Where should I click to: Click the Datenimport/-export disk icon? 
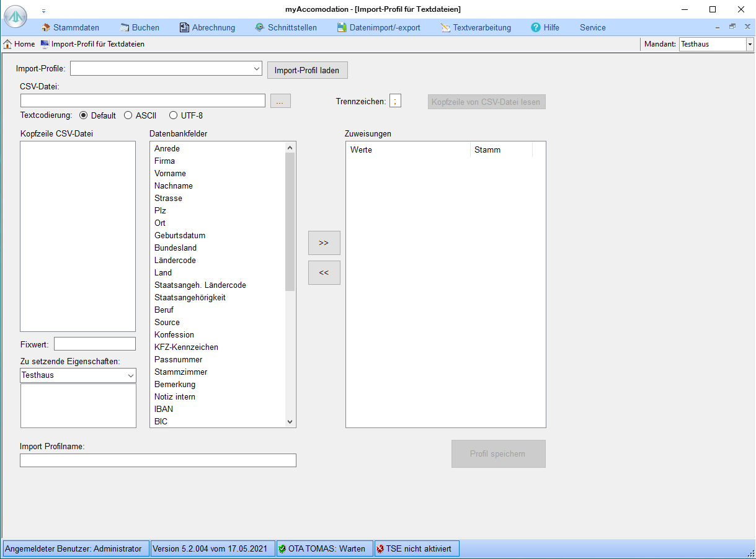[x=342, y=27]
